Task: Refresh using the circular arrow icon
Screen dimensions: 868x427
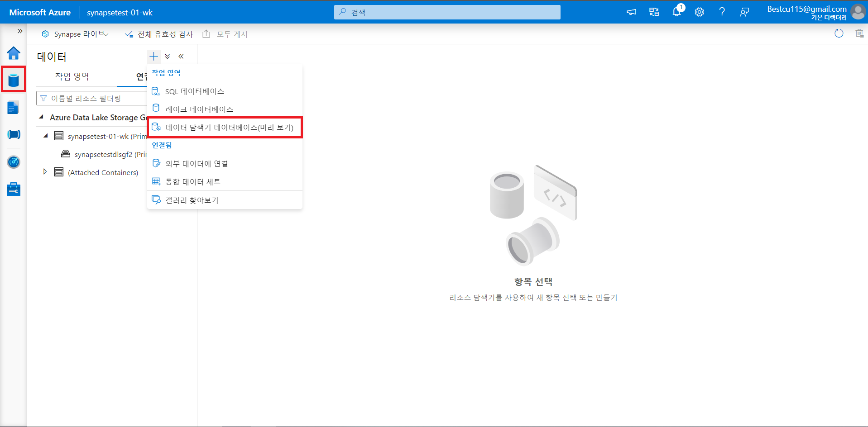Action: (x=839, y=33)
